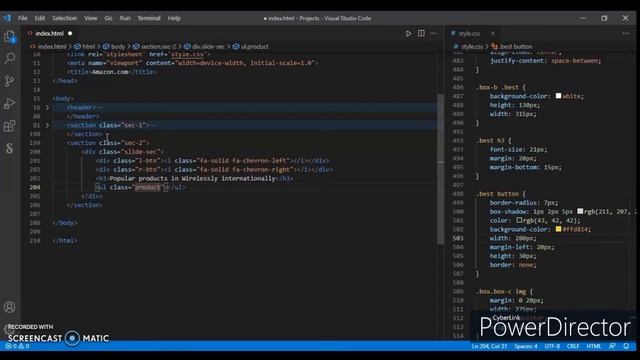The height and width of the screenshot is (360, 640).
Task: Open the Help menu
Action: tap(174, 18)
